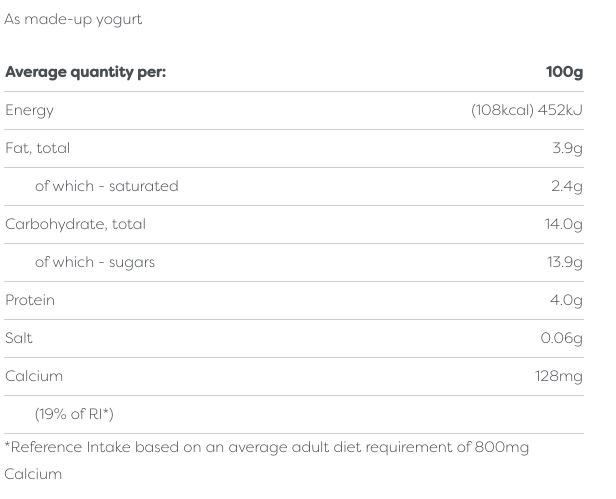Click the '(19% of RI*)' note
The height and width of the screenshot is (499, 616).
pyautogui.click(x=74, y=414)
